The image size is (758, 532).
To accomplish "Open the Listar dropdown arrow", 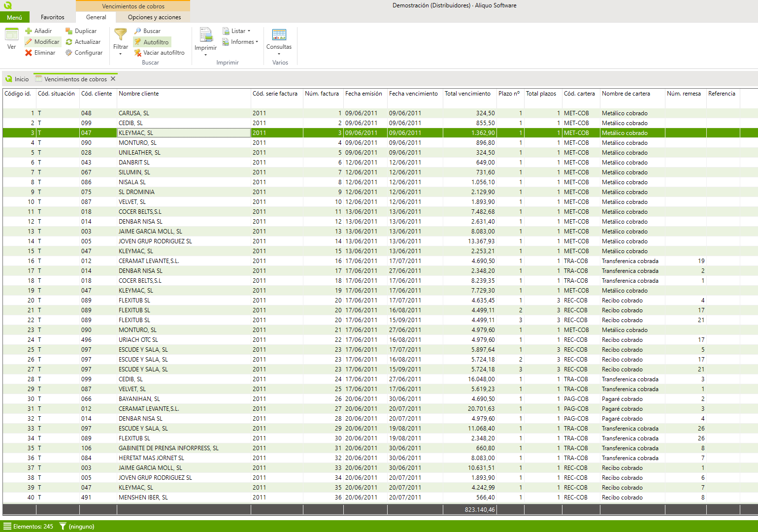I will [x=249, y=31].
